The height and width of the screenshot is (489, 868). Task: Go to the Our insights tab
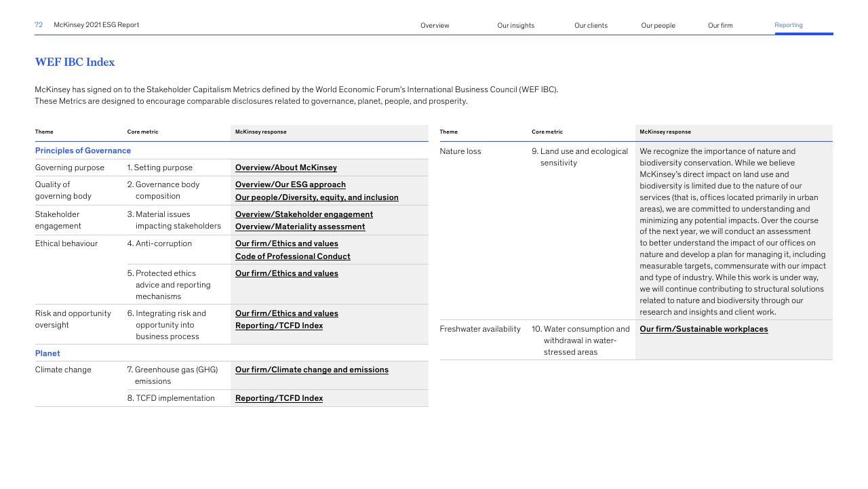(515, 25)
